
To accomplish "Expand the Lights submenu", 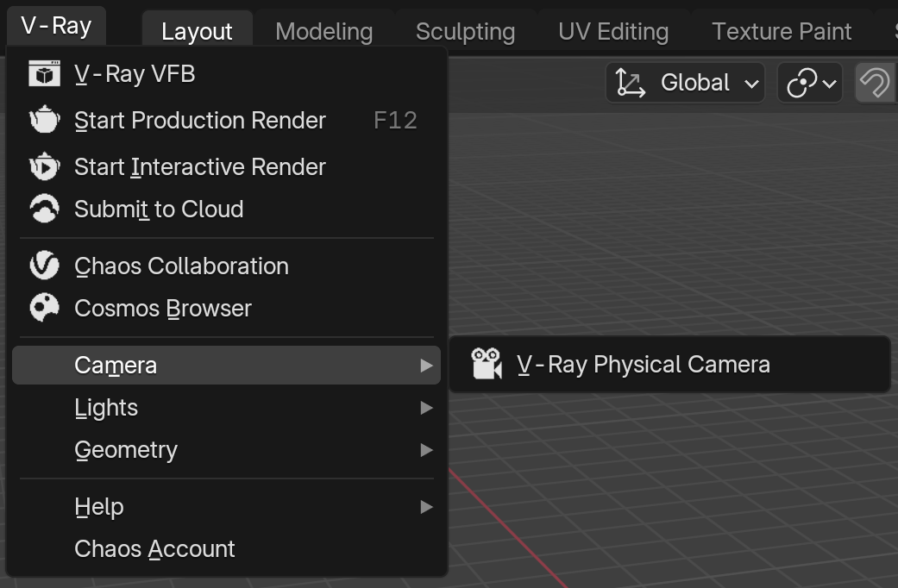I will tap(226, 408).
